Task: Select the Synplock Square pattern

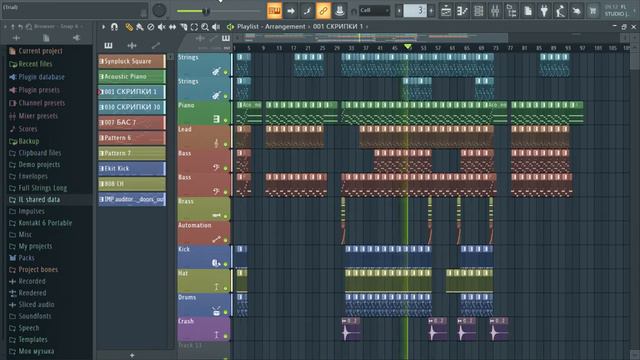Action: click(x=132, y=61)
